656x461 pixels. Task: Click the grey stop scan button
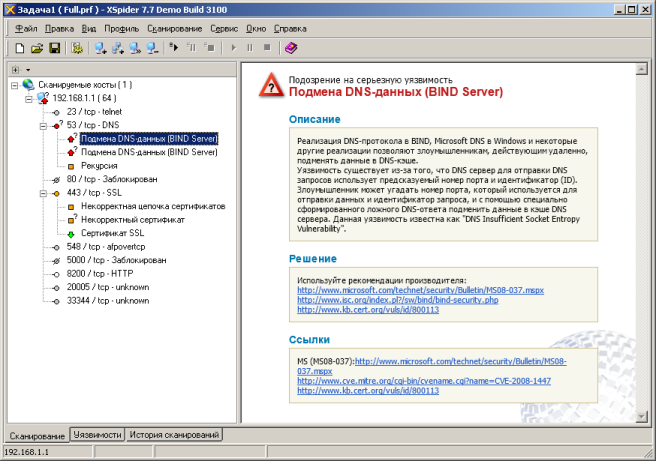(x=267, y=48)
